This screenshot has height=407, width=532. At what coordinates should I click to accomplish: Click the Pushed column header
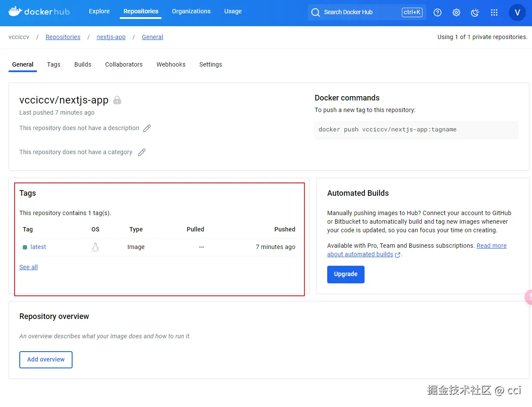pyautogui.click(x=285, y=229)
